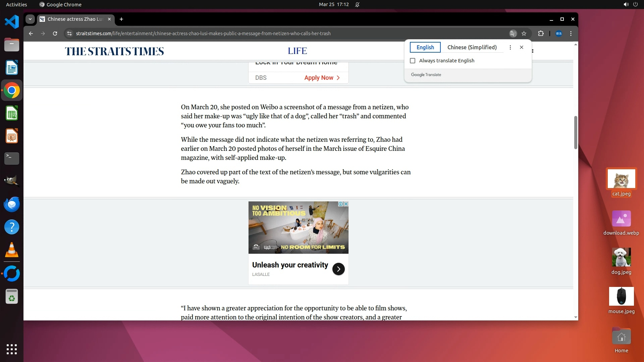Viewport: 644px width, 362px height.
Task: Bookmark this page with the star icon
Action: (524, 34)
